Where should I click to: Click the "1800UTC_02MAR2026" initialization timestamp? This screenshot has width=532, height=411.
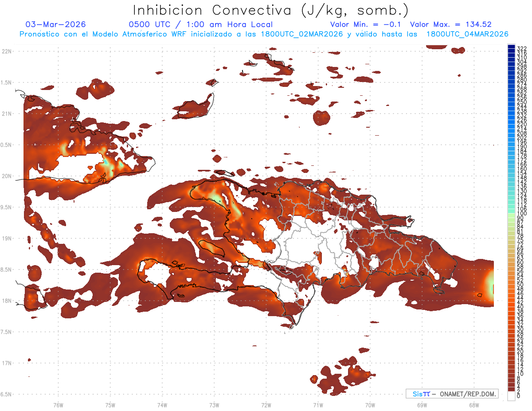[302, 34]
